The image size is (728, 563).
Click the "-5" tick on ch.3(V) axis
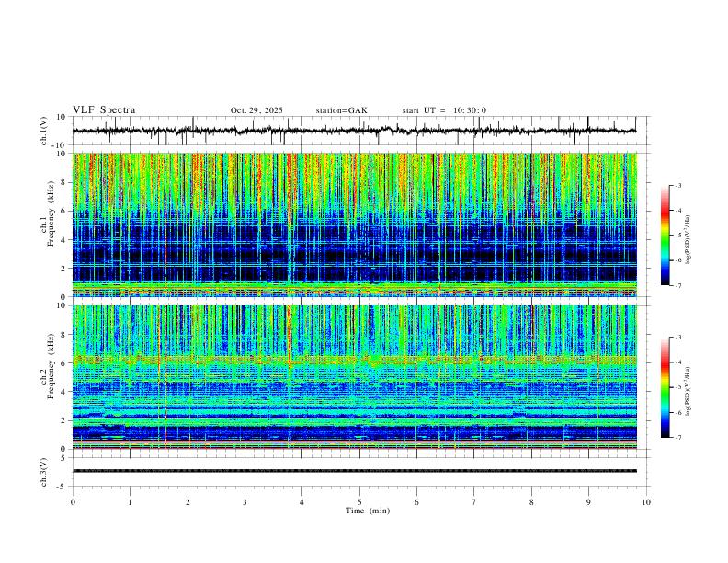[62, 487]
